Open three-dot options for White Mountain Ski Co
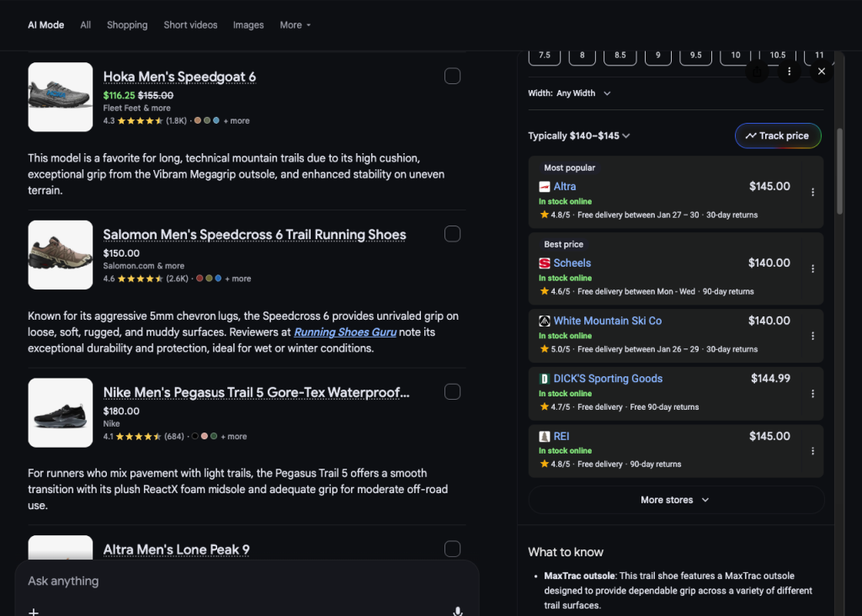 point(812,336)
